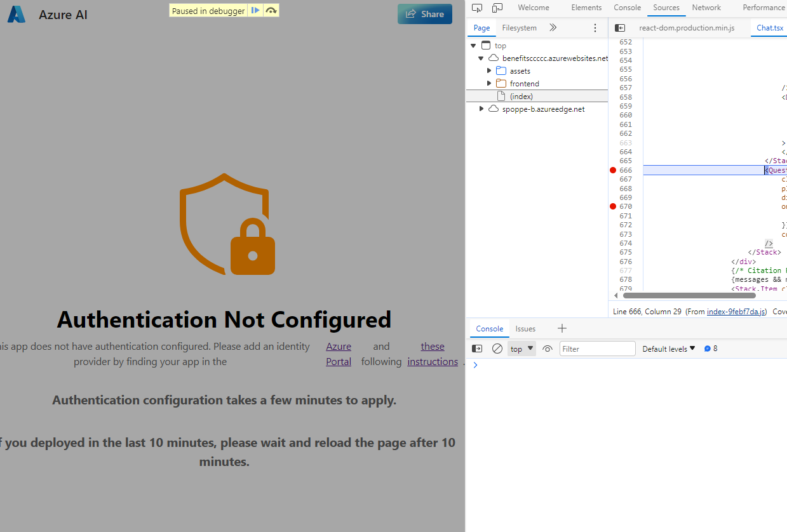Click the Paused in debugger label
The image size is (787, 532).
208,11
